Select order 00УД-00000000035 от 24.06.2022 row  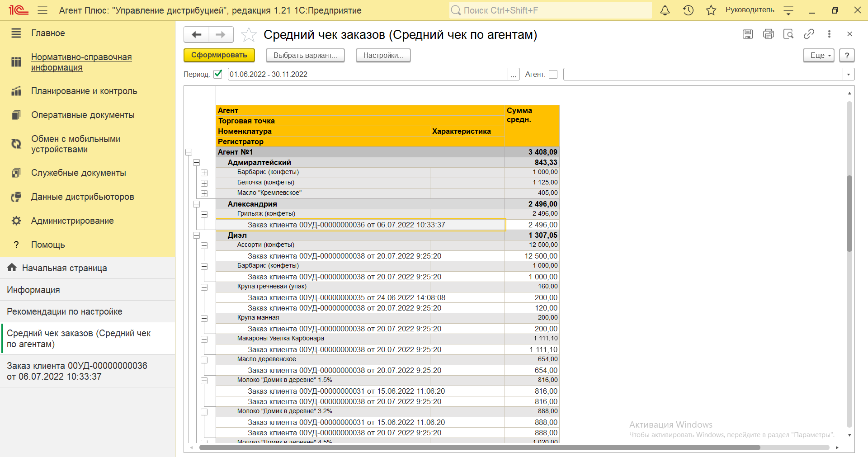pyautogui.click(x=360, y=297)
